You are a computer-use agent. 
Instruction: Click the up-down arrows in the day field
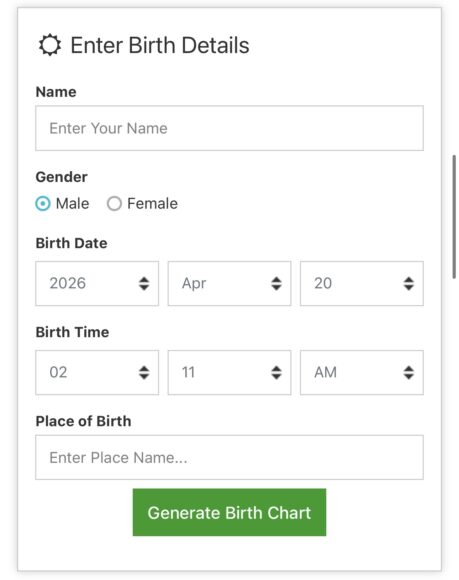(409, 284)
